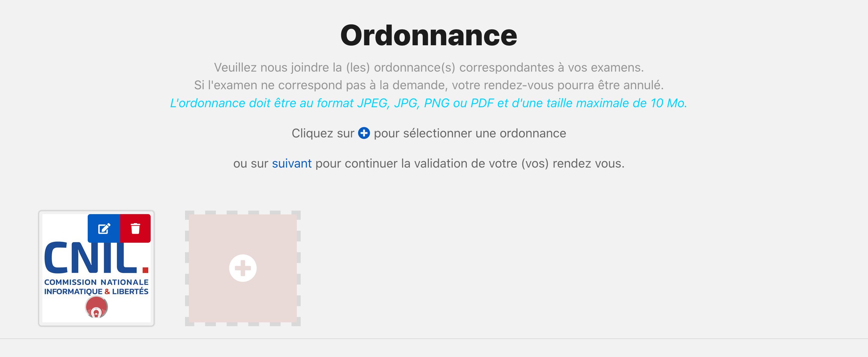
Task: Click the white plus circle to add ordonnance
Action: (243, 268)
